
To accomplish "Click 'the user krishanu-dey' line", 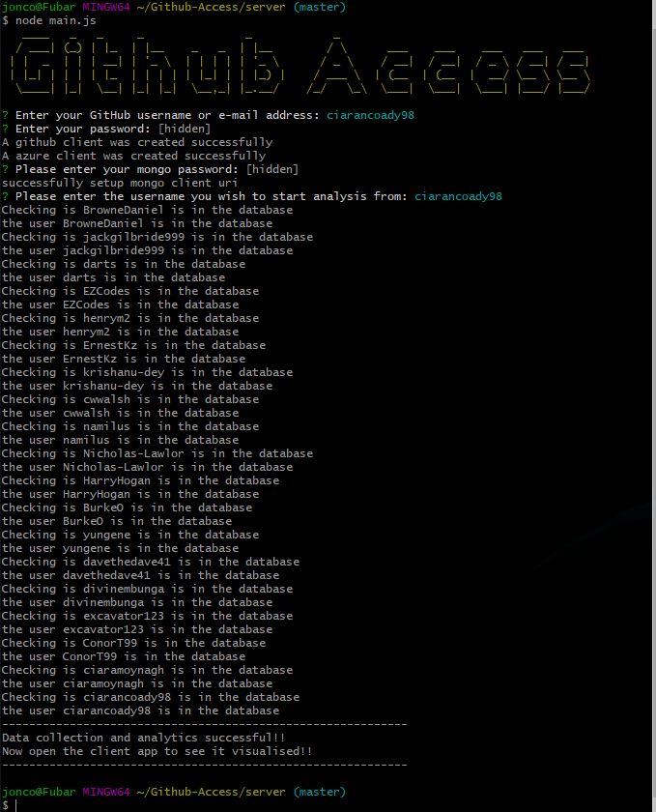I will point(137,386).
